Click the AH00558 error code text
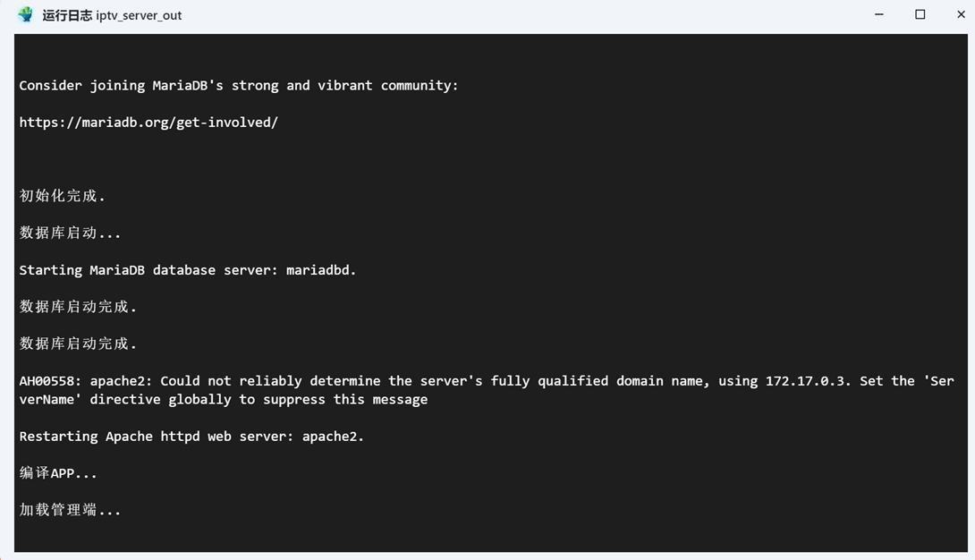 tap(54, 381)
